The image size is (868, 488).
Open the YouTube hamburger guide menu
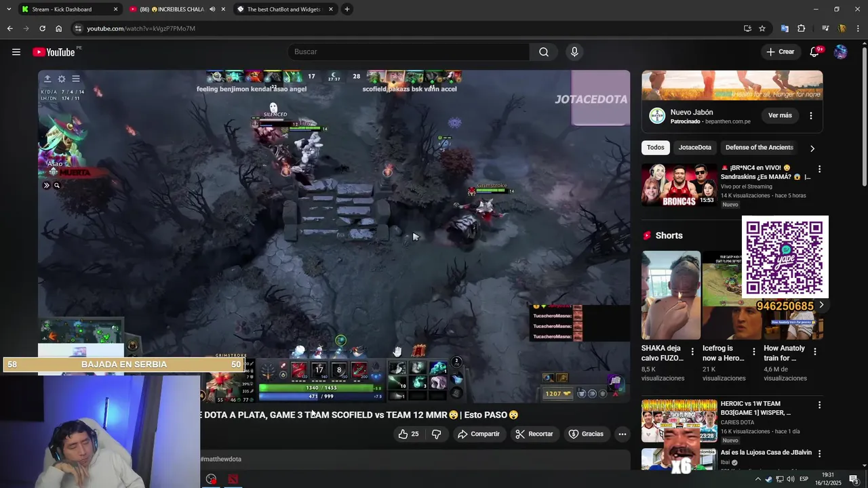click(16, 52)
